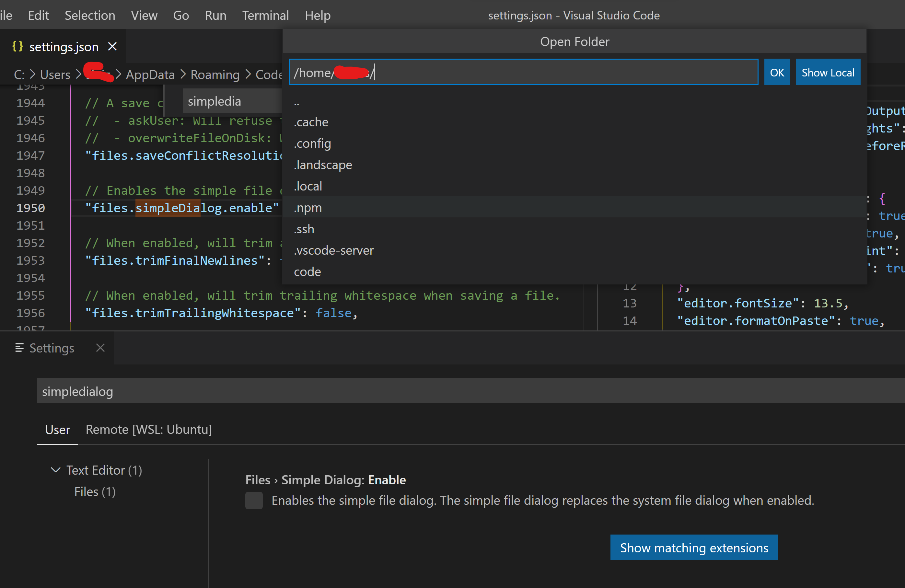Open the View menu

tap(144, 15)
